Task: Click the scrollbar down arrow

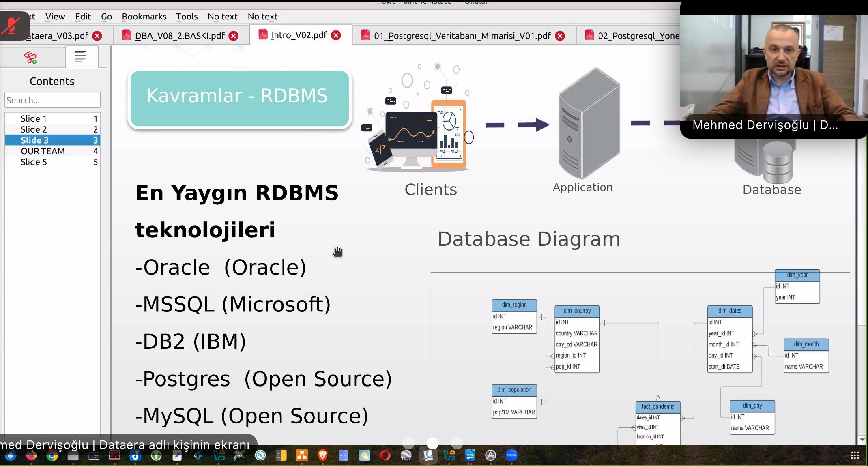Action: [862, 440]
